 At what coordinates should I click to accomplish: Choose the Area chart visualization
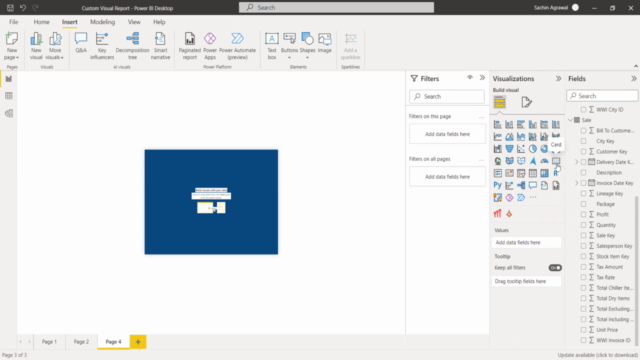[509, 136]
